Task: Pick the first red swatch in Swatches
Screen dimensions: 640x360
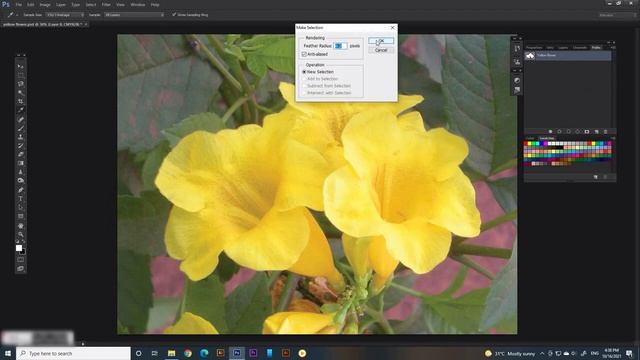Action: tap(526, 144)
